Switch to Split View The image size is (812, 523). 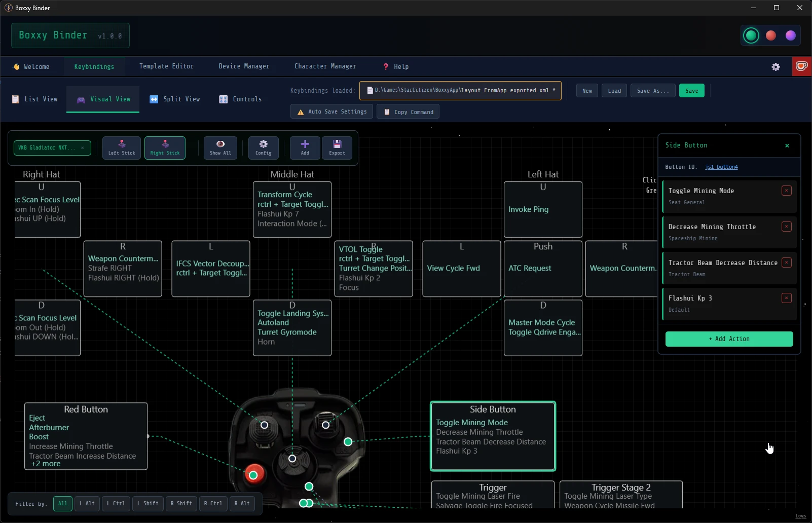pyautogui.click(x=175, y=99)
